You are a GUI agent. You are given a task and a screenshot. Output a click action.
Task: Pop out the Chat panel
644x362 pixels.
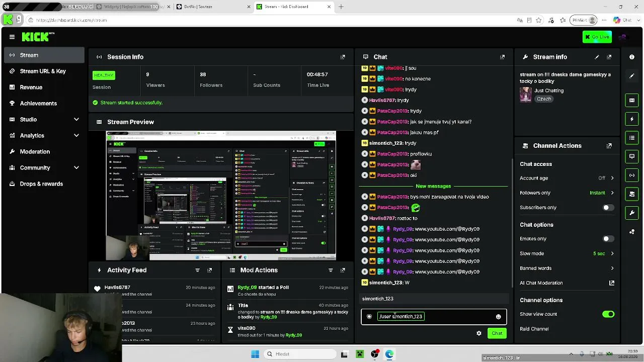click(x=502, y=57)
